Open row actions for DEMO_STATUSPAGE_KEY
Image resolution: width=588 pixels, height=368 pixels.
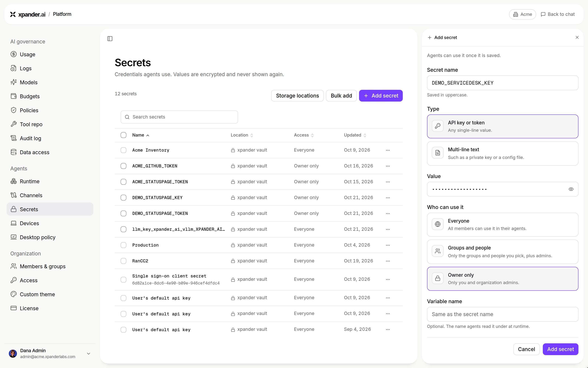tap(388, 198)
